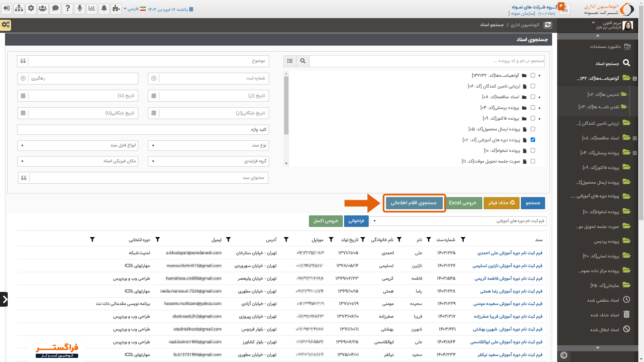Click the refresh icon beside the breadcrumb
Image resolution: width=644 pixels, height=362 pixels.
tap(548, 25)
